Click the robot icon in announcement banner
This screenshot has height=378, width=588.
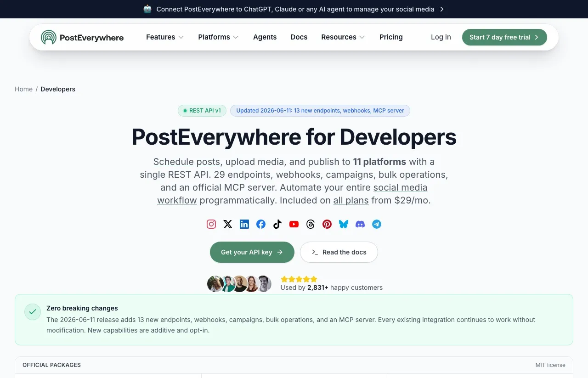(x=147, y=9)
